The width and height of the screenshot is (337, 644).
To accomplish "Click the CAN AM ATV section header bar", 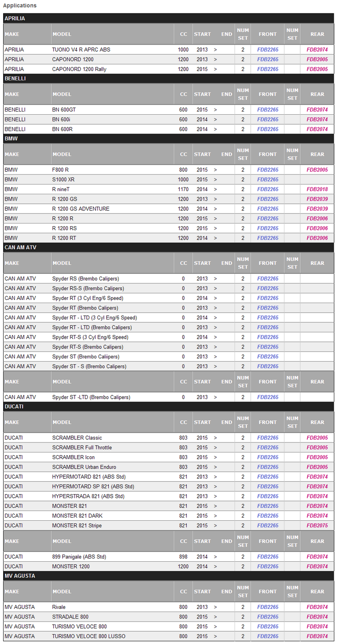I will pyautogui.click(x=168, y=247).
